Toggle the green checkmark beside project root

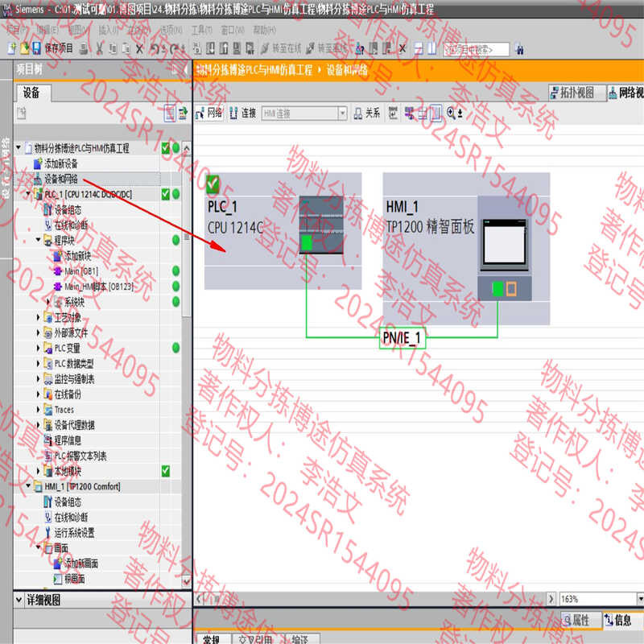point(166,148)
